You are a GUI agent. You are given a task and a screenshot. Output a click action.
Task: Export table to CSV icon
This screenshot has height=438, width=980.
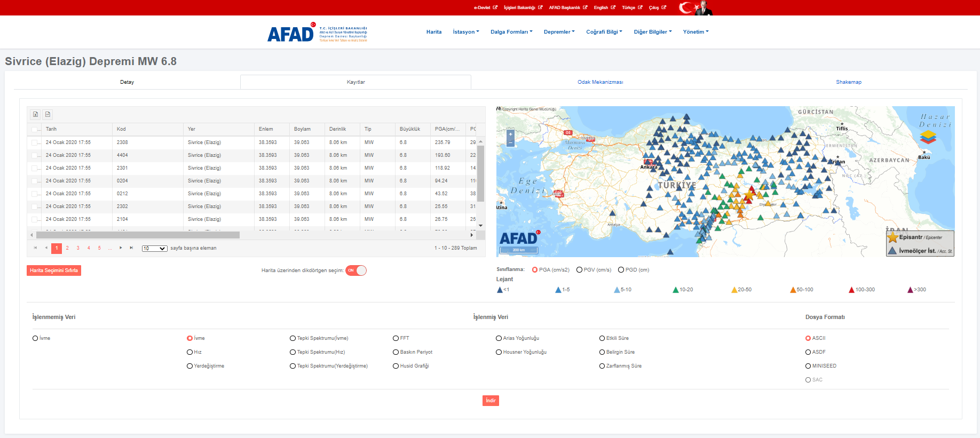click(x=48, y=114)
